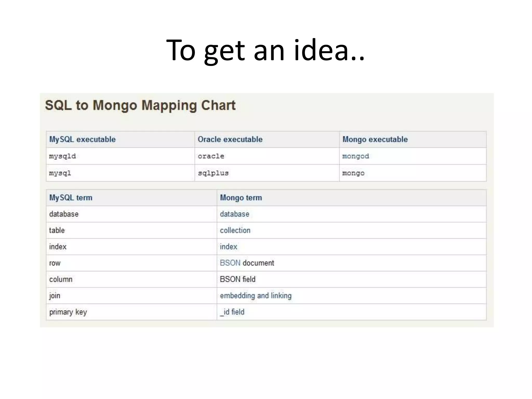Click the MySQL term column header
The height and width of the screenshot is (399, 532).
point(71,198)
